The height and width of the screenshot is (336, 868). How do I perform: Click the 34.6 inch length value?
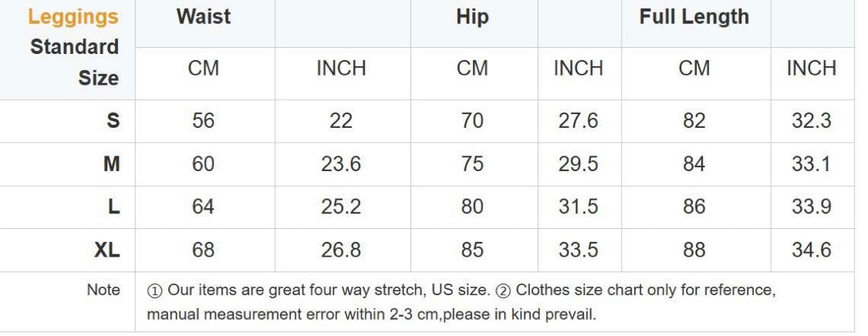point(811,250)
